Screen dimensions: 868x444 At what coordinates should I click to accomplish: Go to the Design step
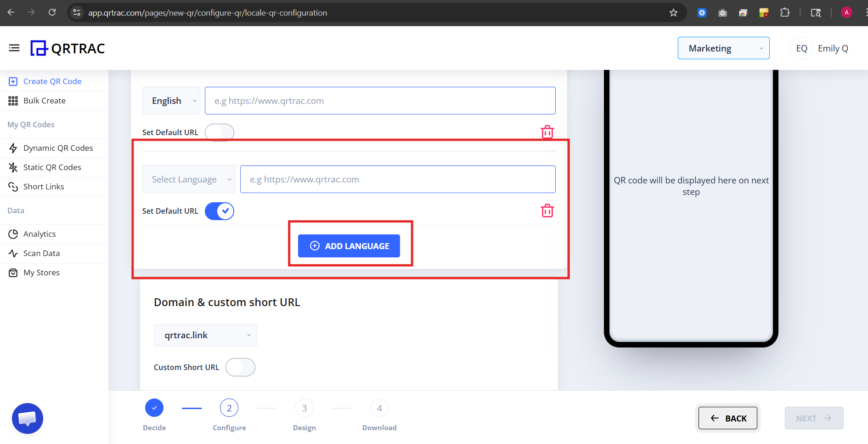(x=304, y=408)
